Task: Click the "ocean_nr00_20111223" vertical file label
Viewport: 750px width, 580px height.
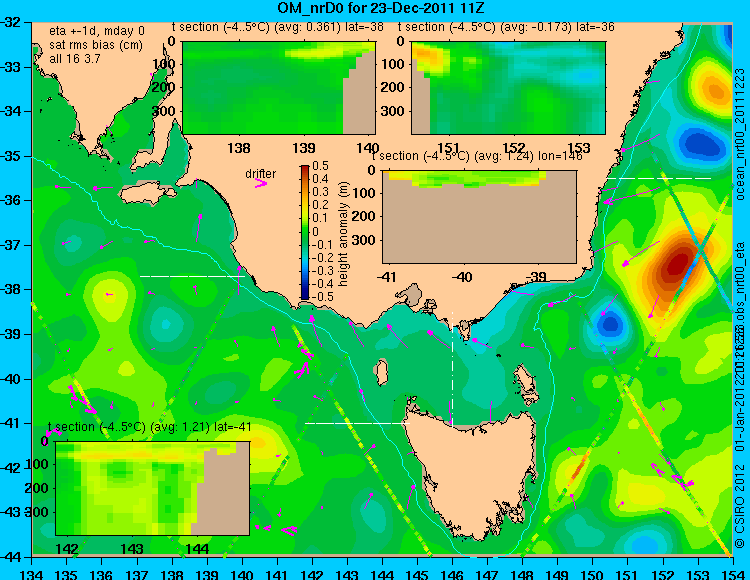Action: coord(740,134)
